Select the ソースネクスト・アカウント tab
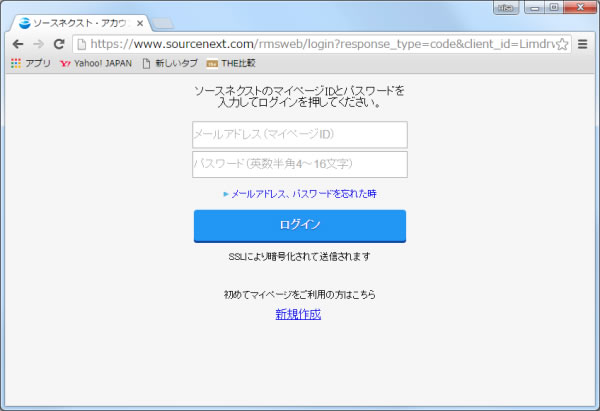 (80, 23)
